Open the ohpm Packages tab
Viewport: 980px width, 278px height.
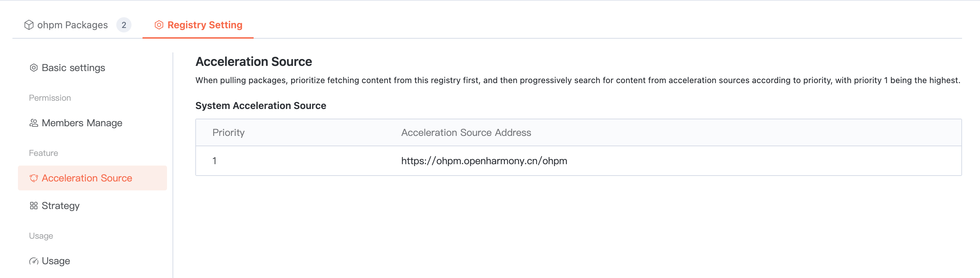coord(72,25)
